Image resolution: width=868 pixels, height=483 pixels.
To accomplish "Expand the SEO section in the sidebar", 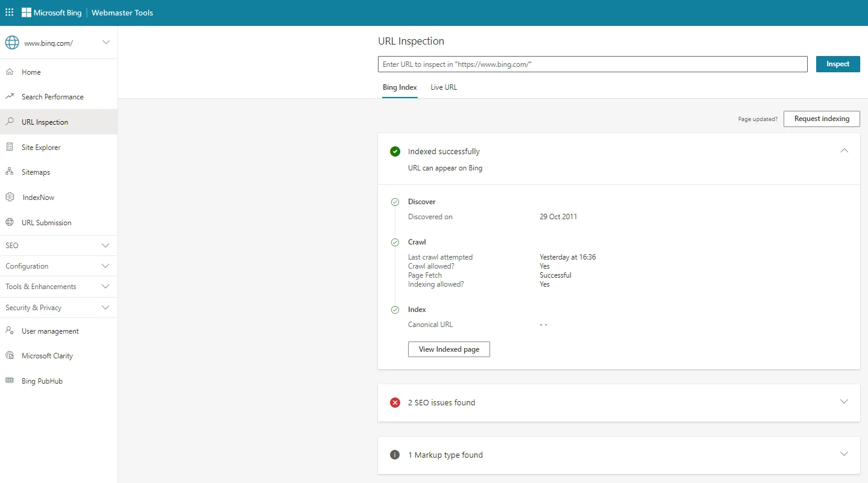I will (58, 245).
